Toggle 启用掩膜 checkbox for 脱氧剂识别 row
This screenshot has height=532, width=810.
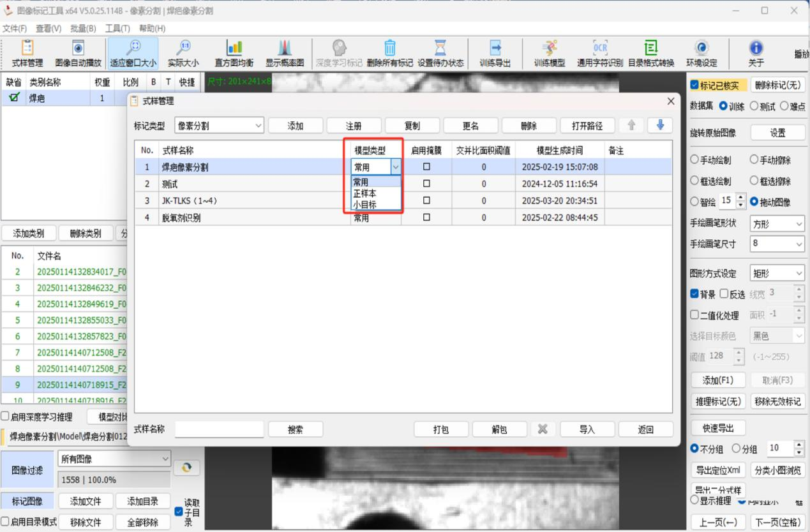pos(426,218)
